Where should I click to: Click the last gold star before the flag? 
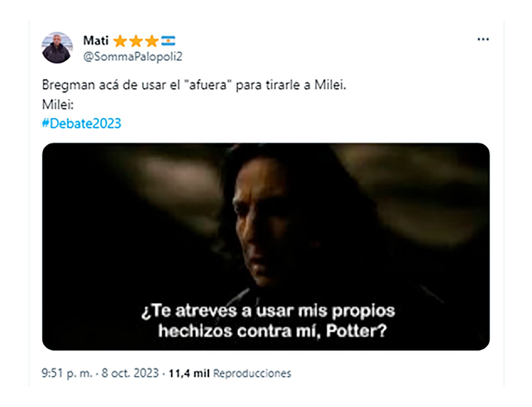coord(152,41)
